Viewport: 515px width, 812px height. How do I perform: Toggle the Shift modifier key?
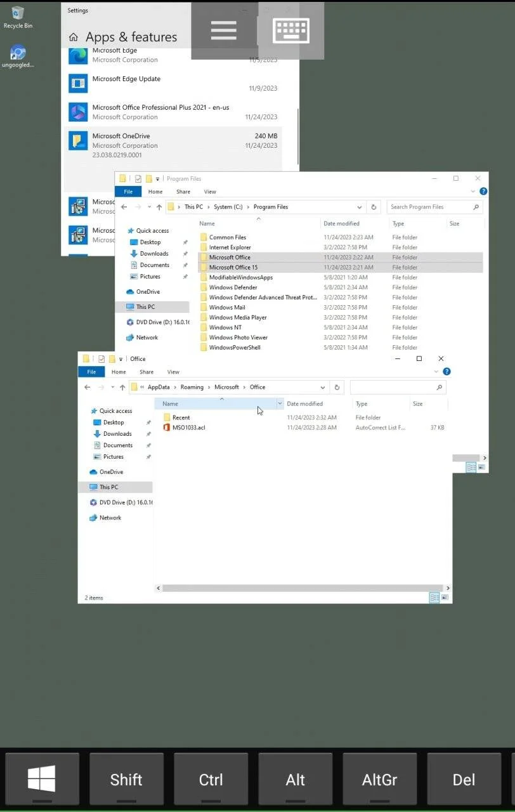tap(126, 779)
